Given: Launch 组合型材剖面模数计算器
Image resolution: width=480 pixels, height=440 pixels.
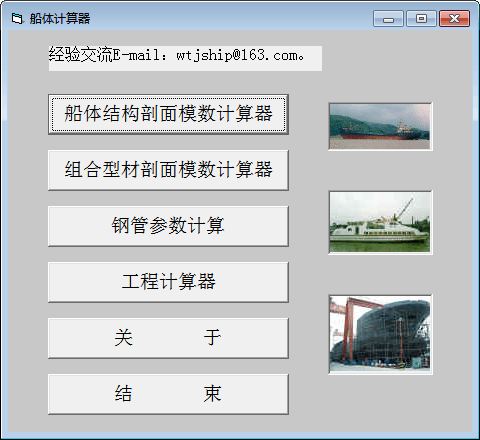Looking at the screenshot, I should [x=168, y=170].
